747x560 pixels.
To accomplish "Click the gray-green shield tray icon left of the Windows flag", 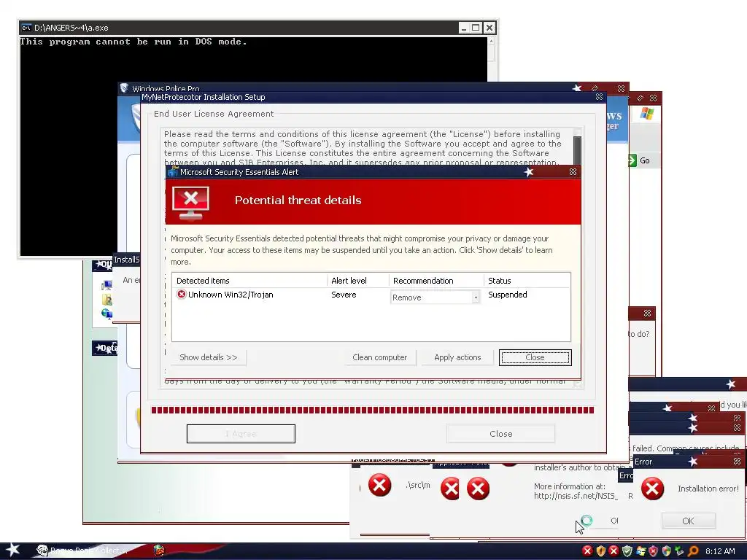I will tap(627, 551).
